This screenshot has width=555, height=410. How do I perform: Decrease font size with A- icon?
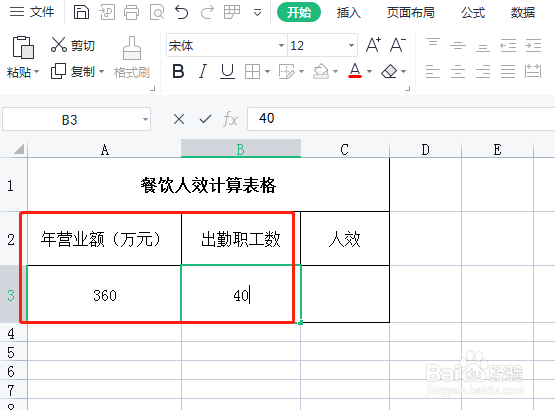(x=398, y=45)
